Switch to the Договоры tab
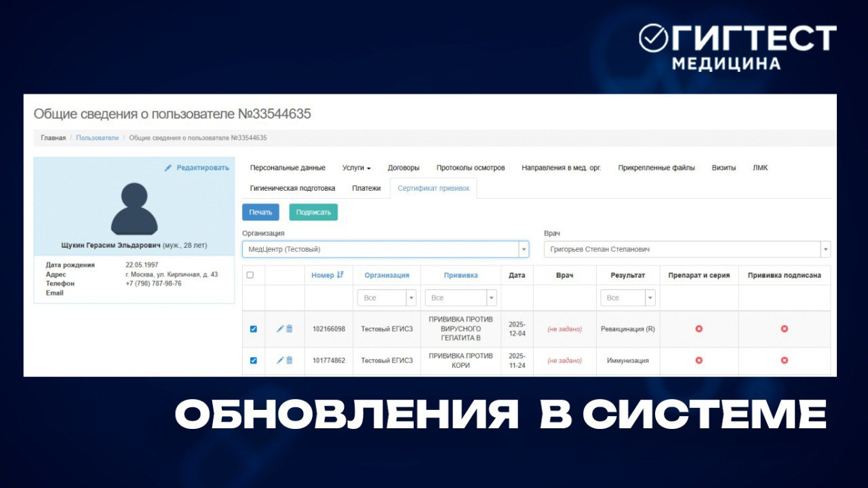Image resolution: width=868 pixels, height=488 pixels. pos(405,167)
